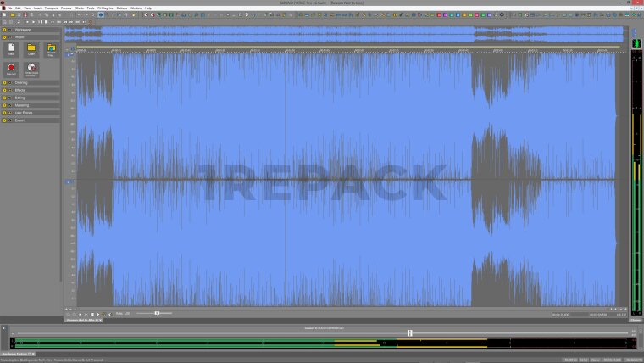Expand the Cleaning section
The image size is (644, 363).
click(x=20, y=82)
